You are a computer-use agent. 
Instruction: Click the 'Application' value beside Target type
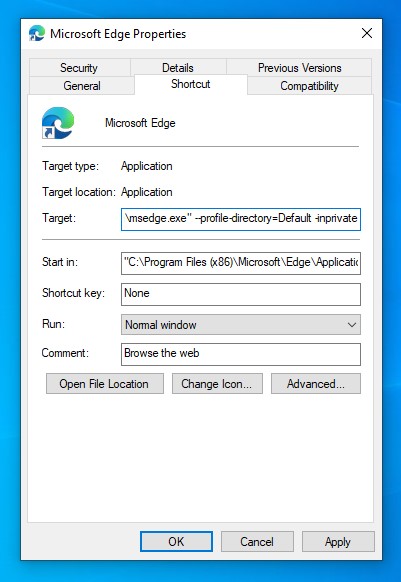click(147, 166)
